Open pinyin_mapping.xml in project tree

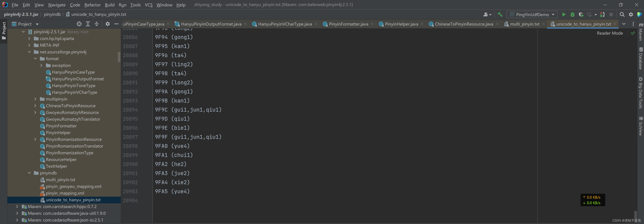(x=65, y=193)
